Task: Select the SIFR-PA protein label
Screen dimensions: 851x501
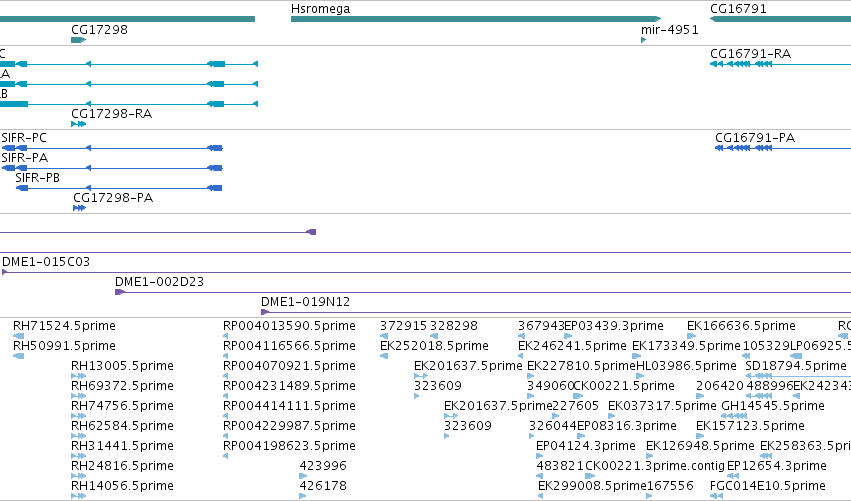Action: [24, 158]
